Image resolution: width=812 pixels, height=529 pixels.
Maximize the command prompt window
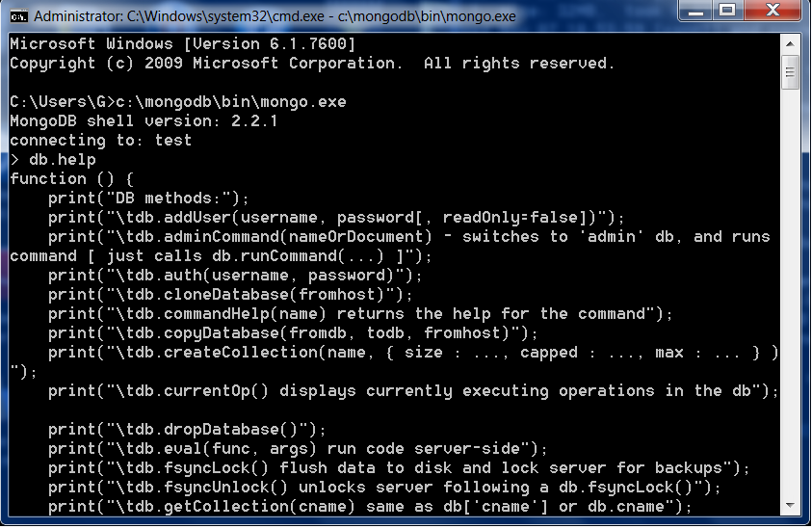tap(728, 12)
